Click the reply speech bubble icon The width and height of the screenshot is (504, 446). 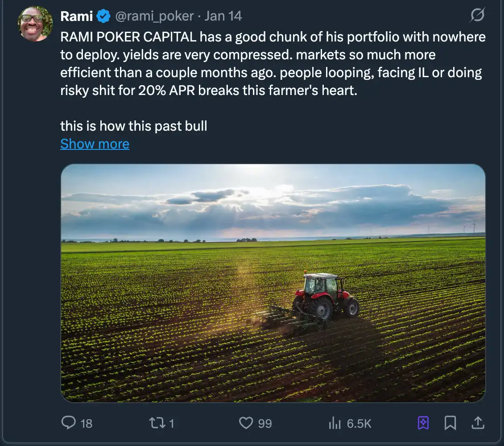68,422
